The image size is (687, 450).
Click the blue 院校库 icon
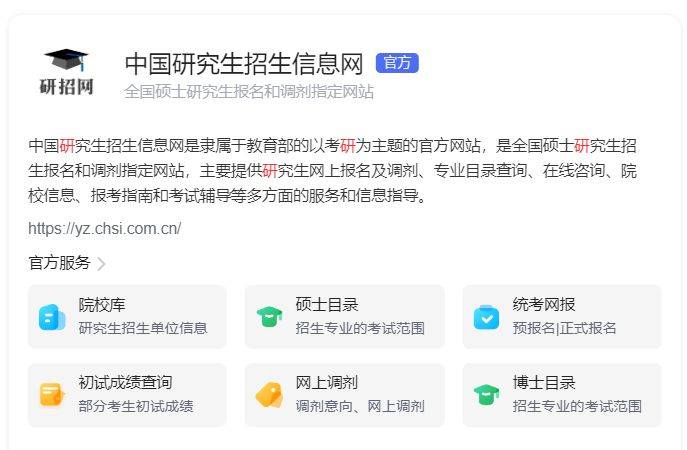coord(52,317)
